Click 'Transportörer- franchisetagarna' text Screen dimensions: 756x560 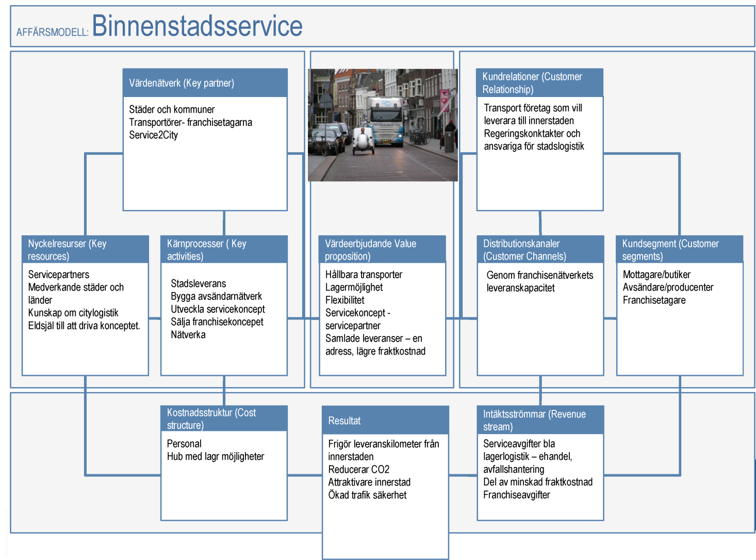click(x=190, y=122)
